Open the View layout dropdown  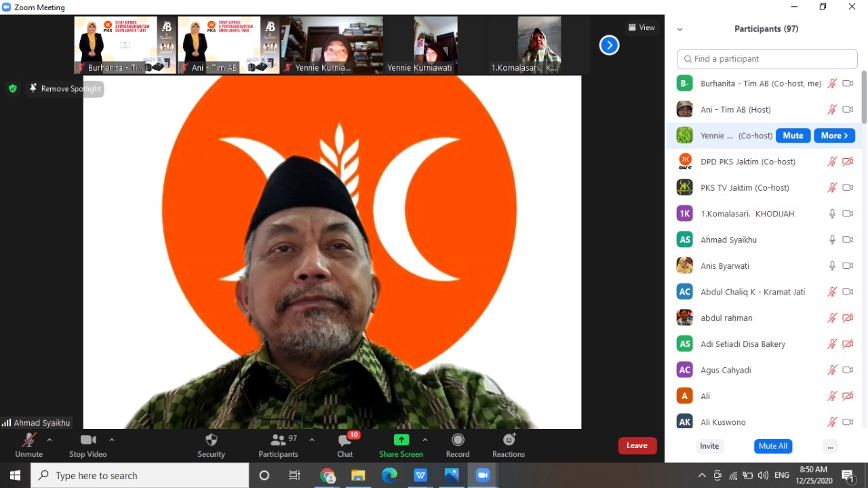[642, 27]
